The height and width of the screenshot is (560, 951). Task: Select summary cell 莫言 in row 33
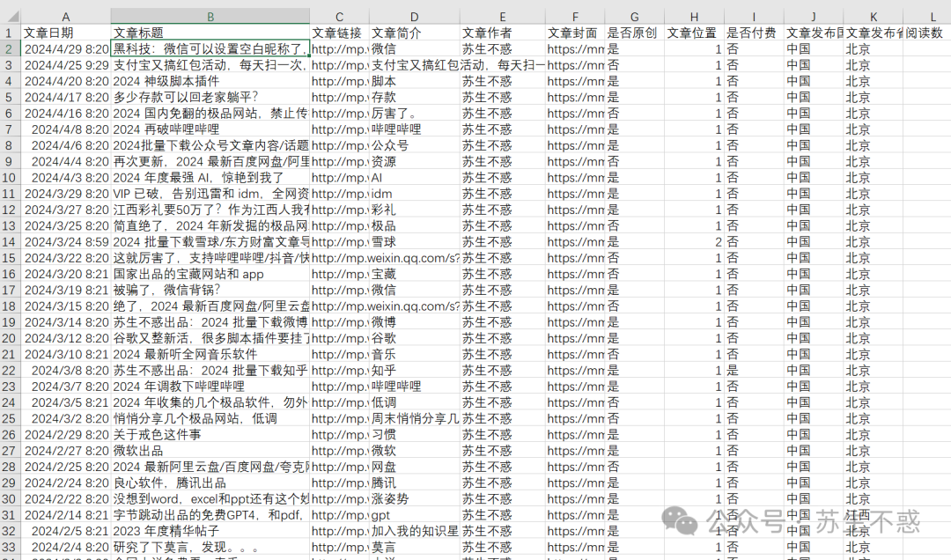(414, 548)
